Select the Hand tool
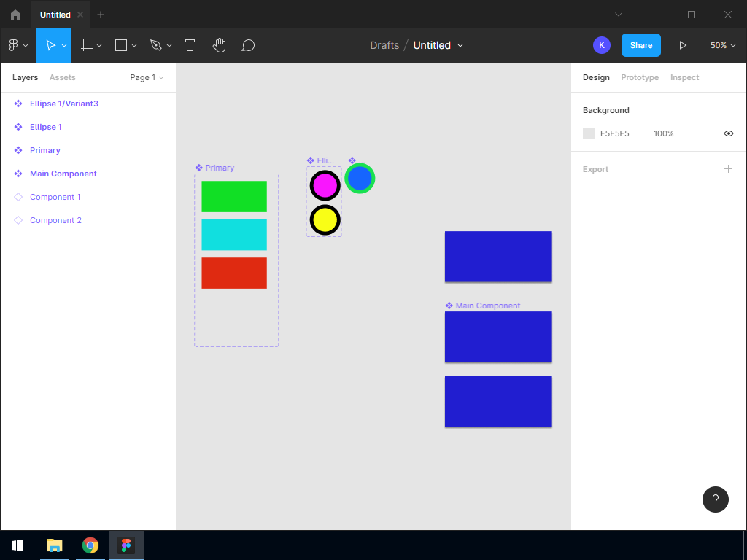Screen dimensions: 747x560 click(x=219, y=45)
